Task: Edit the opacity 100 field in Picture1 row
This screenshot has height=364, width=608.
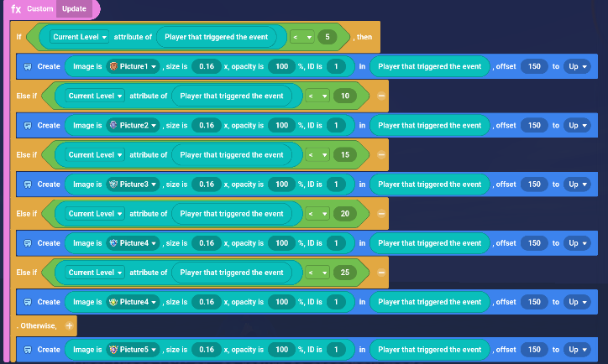Action: 282,66
